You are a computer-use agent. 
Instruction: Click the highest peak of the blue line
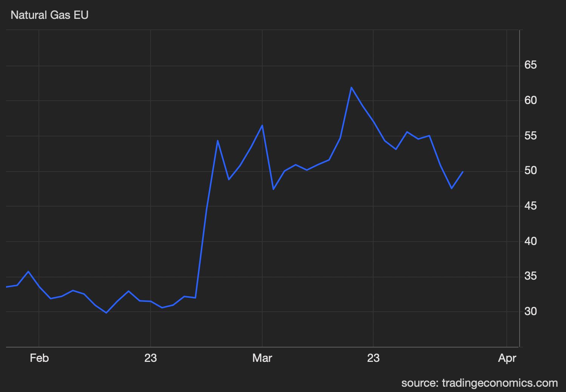351,87
